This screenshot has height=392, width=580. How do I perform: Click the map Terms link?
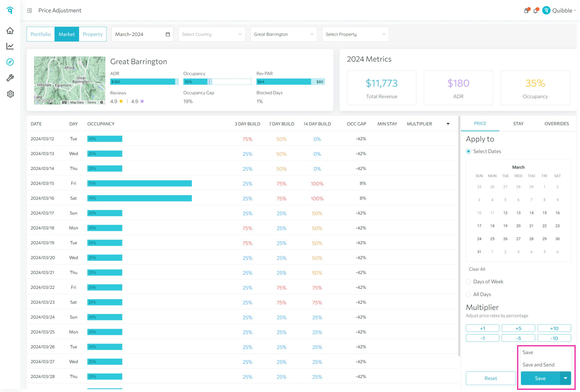click(x=92, y=102)
